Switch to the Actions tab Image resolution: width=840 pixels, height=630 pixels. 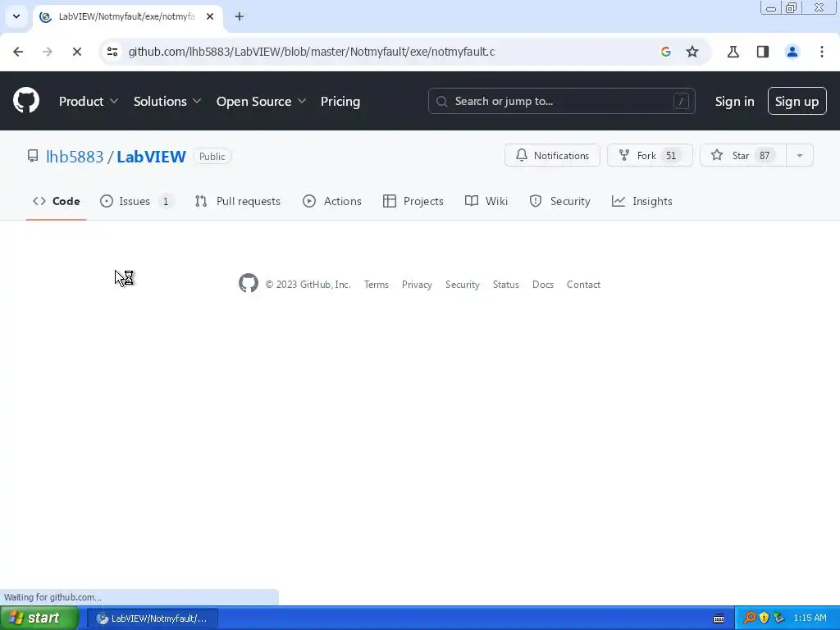tap(332, 202)
